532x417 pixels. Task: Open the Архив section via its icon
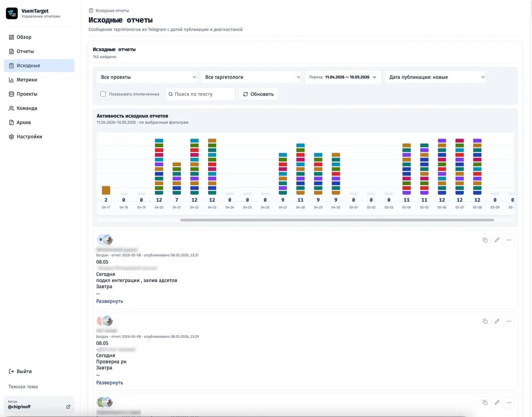click(11, 122)
